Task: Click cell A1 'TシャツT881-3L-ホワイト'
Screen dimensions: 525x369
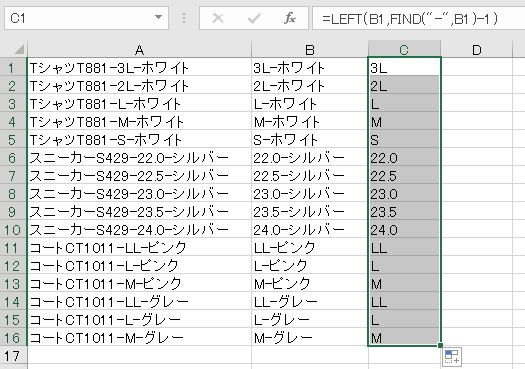Action: click(x=139, y=68)
